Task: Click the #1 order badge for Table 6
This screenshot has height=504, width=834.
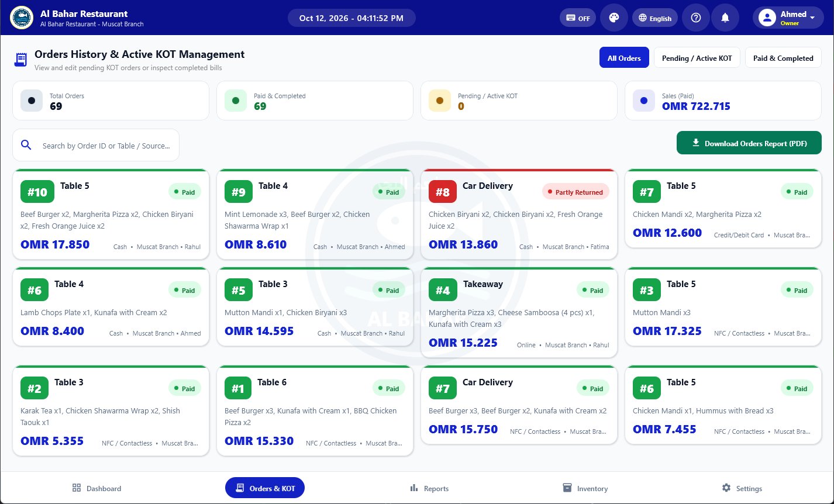Action: (238, 389)
